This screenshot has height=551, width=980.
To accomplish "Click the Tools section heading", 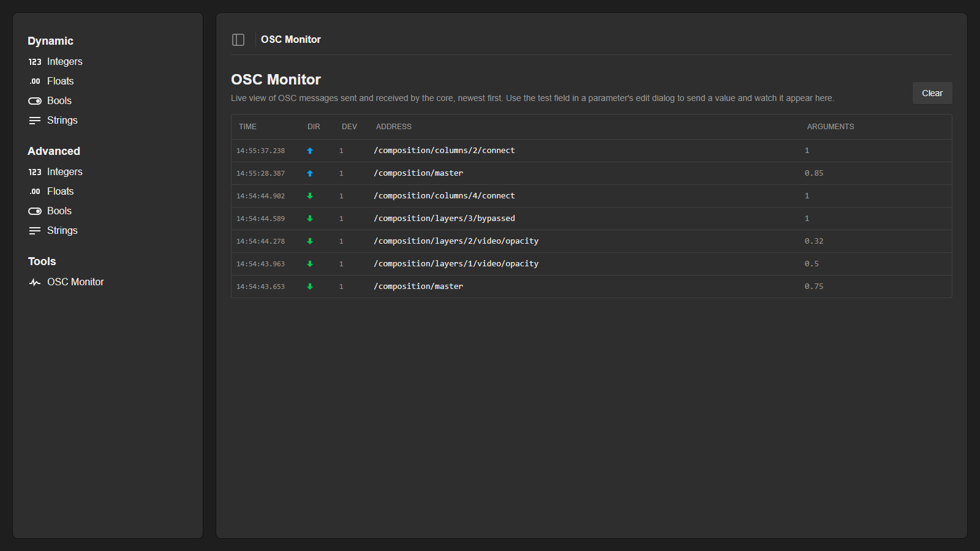I will point(42,261).
